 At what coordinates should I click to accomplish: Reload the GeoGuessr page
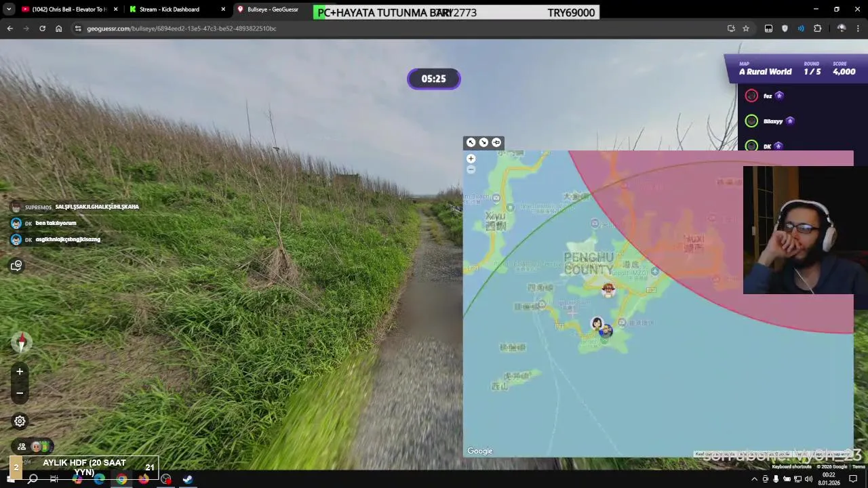click(42, 28)
